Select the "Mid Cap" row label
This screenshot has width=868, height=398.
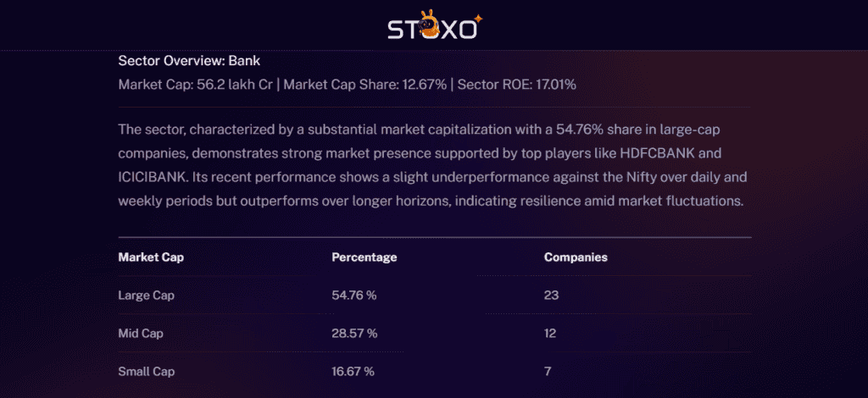[141, 333]
